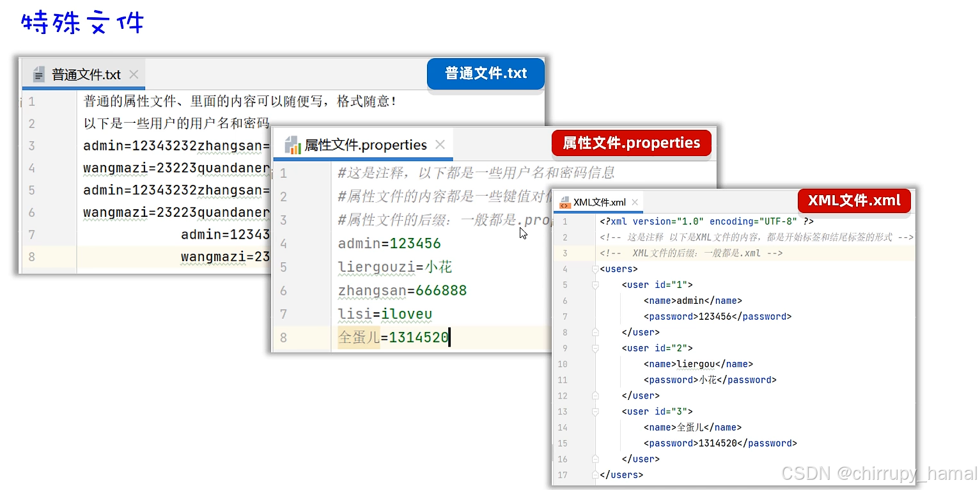This screenshot has width=980, height=490.
Task: Click the XML file icon on XML文件.xml tab
Action: click(x=564, y=203)
